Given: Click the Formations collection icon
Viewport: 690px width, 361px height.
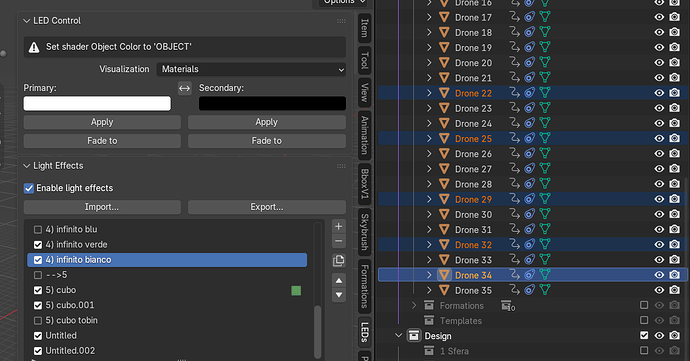Looking at the screenshot, I should click(x=429, y=306).
